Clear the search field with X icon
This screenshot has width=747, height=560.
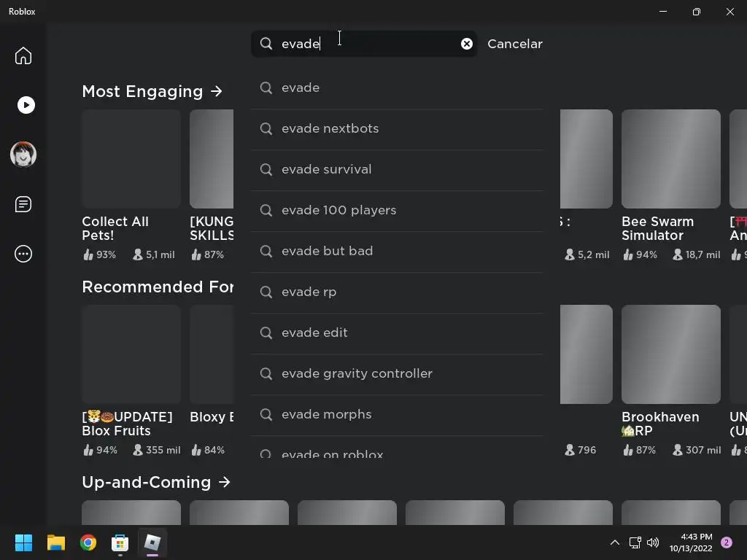point(467,44)
